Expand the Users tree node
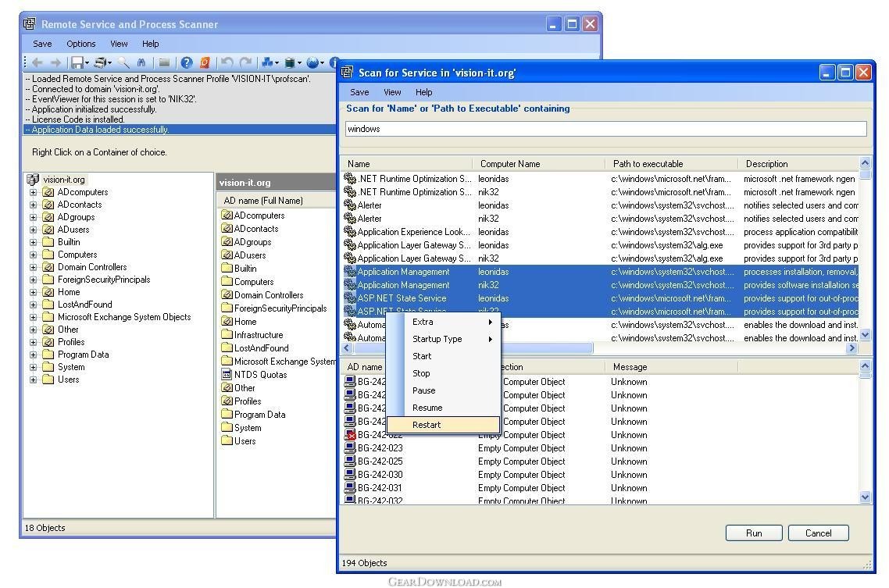The image size is (889, 588). point(33,380)
